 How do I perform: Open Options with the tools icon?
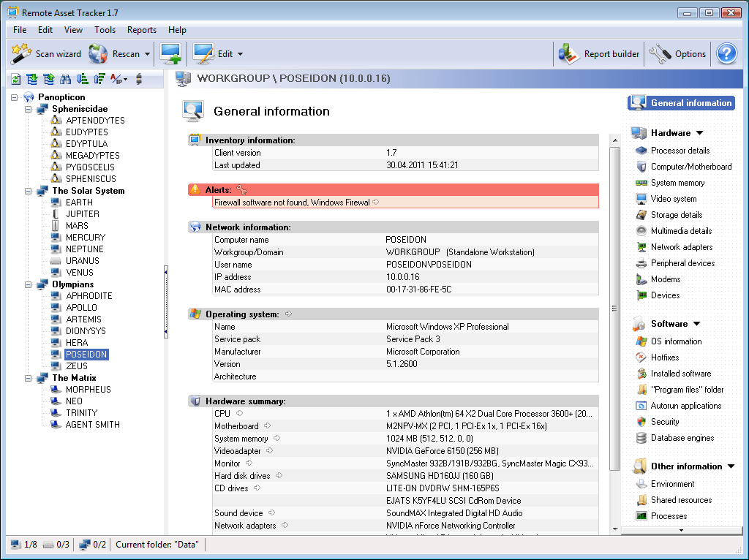(677, 54)
